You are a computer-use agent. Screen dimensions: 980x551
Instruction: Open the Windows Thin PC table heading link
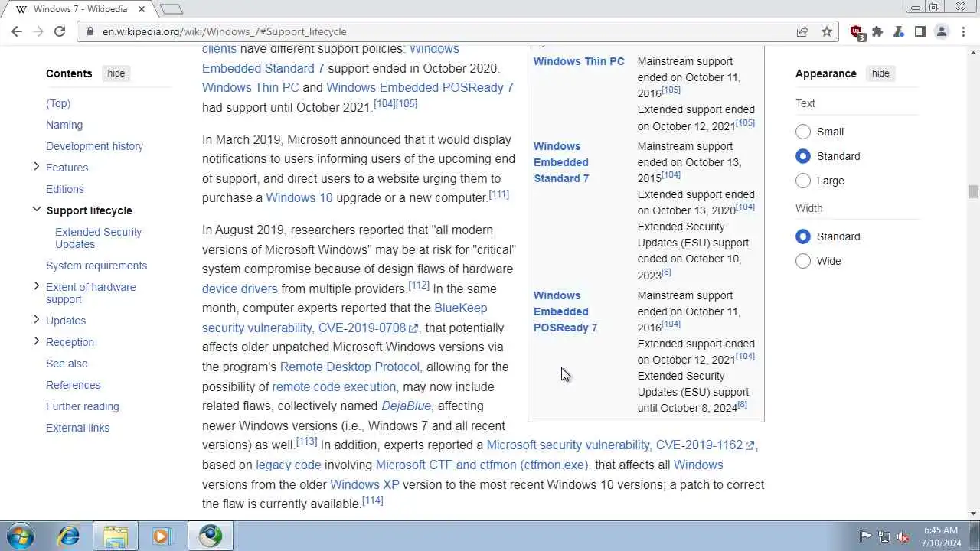579,61
